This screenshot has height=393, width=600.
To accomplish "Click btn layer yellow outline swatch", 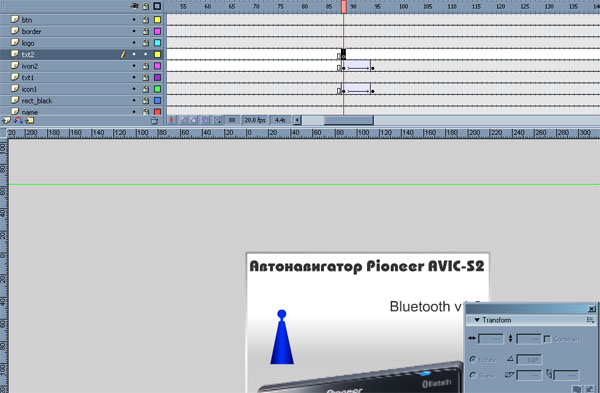I will 157,20.
